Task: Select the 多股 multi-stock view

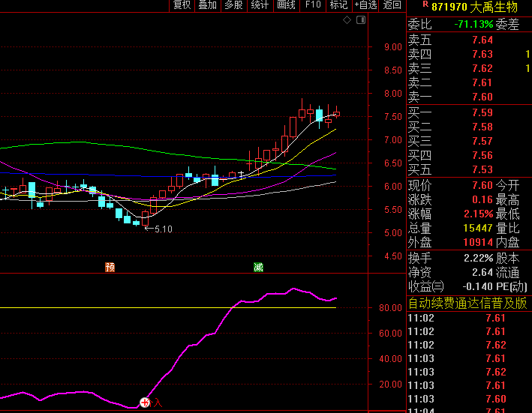Action: 234,5
